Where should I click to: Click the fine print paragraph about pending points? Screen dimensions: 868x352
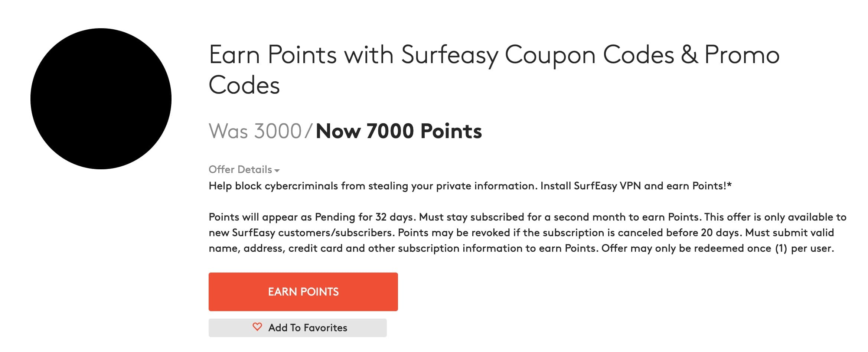tap(520, 232)
